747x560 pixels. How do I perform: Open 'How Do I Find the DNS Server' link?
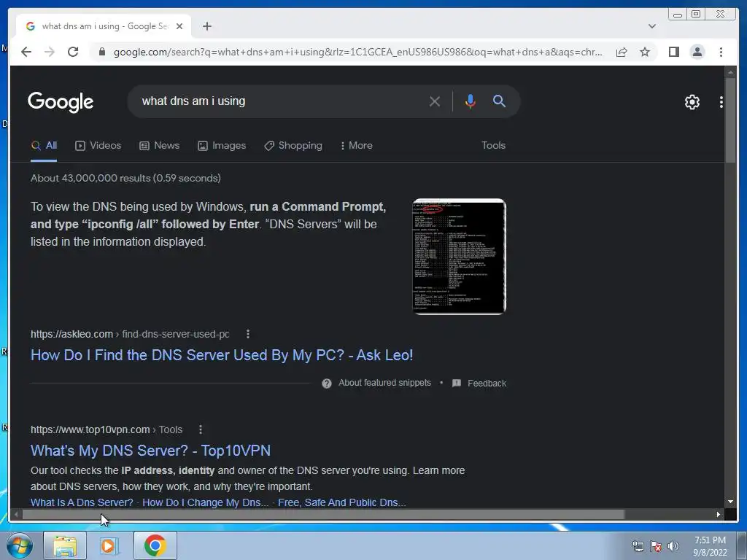[x=222, y=355]
